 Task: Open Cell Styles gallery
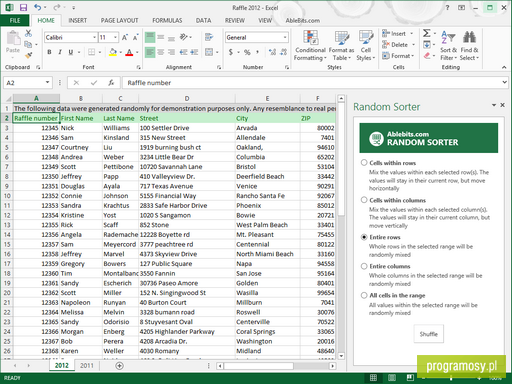pos(366,46)
